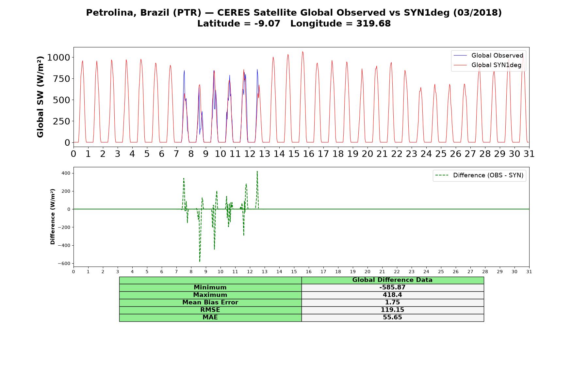This screenshot has width=588, height=392.
Task: Click the blue Global Observed legend line
Action: click(x=460, y=56)
